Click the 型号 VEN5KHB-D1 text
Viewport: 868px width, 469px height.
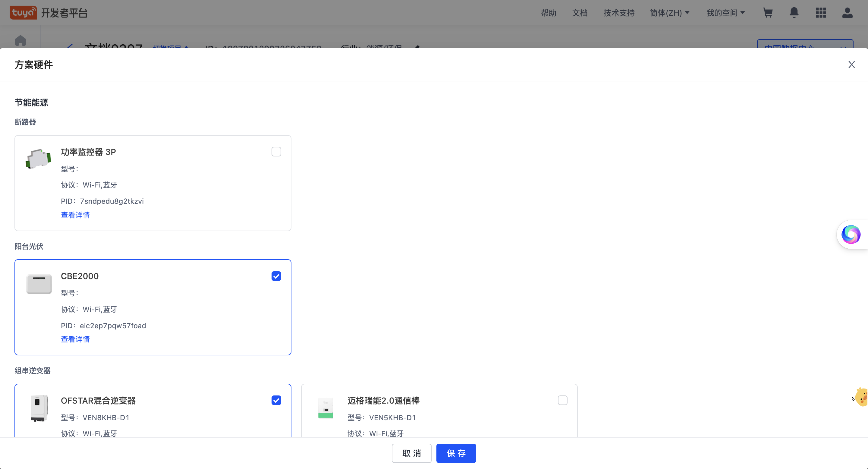click(382, 417)
